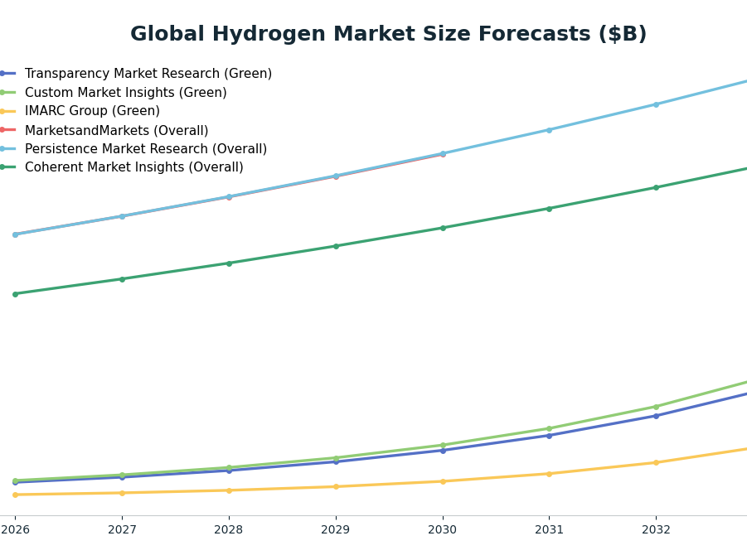Viewport: 747px width, 560px height.
Task: Click the chart title Global Hydrogen Market Size Forecasts
Action: (x=388, y=34)
